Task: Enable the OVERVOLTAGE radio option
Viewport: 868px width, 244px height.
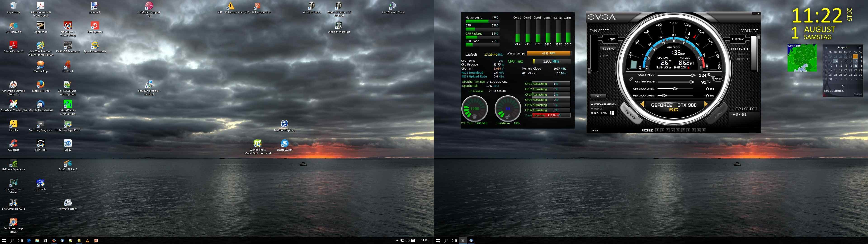Action: [x=747, y=49]
